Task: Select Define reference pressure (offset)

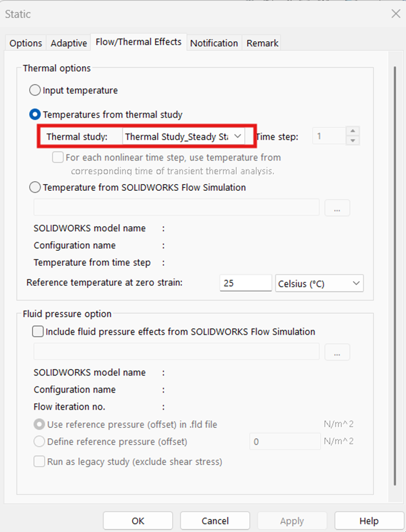Action: click(x=38, y=441)
